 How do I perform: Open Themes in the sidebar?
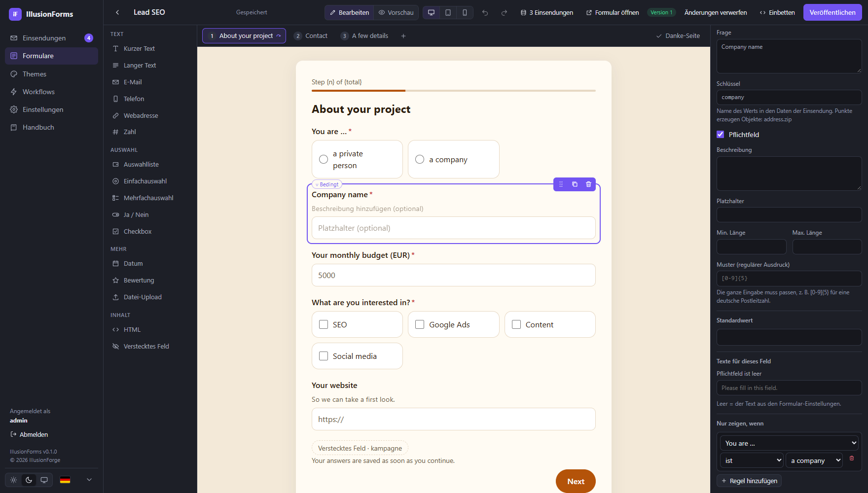(51, 74)
